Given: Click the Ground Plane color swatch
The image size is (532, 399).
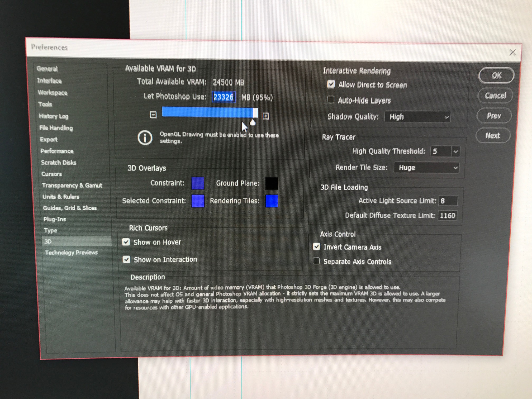Looking at the screenshot, I should [272, 183].
